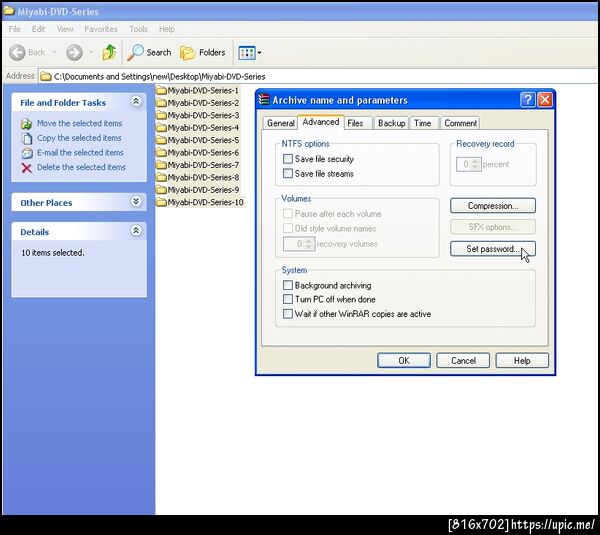
Task: Open the File menu in Explorer
Action: click(x=15, y=29)
